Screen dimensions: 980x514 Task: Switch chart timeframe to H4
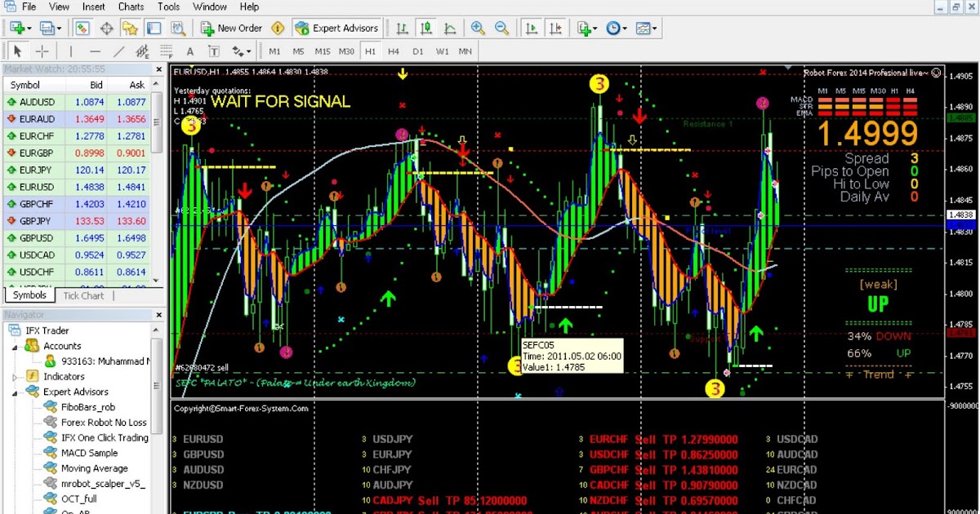(x=394, y=51)
